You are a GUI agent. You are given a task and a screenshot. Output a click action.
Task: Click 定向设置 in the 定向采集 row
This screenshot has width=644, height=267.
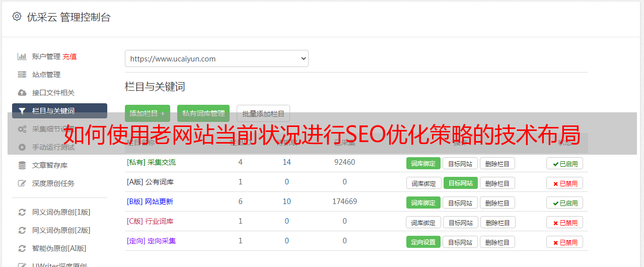tap(423, 242)
